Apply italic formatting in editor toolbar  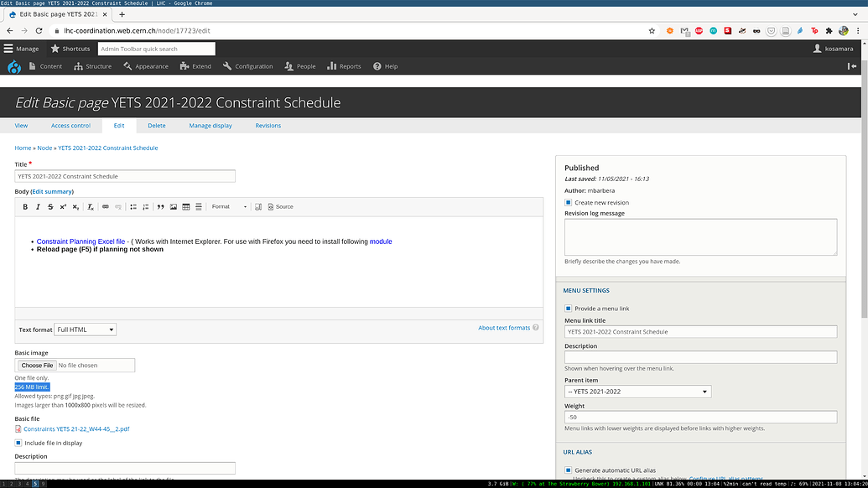(x=38, y=207)
